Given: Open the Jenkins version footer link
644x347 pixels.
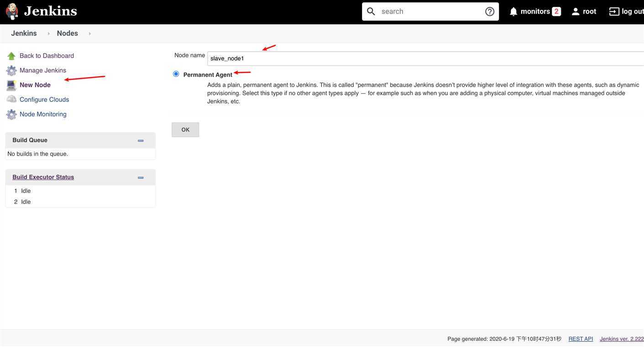Looking at the screenshot, I should [622, 339].
